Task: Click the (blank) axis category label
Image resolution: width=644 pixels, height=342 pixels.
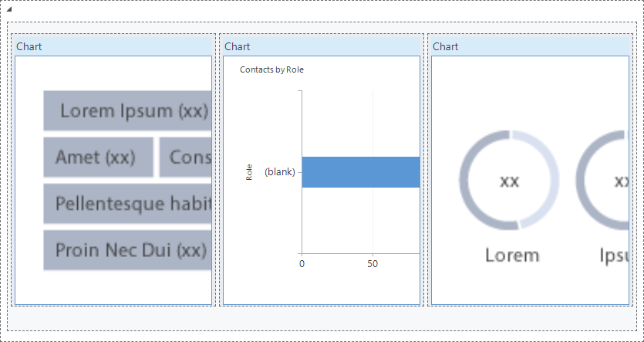Action: 280,172
